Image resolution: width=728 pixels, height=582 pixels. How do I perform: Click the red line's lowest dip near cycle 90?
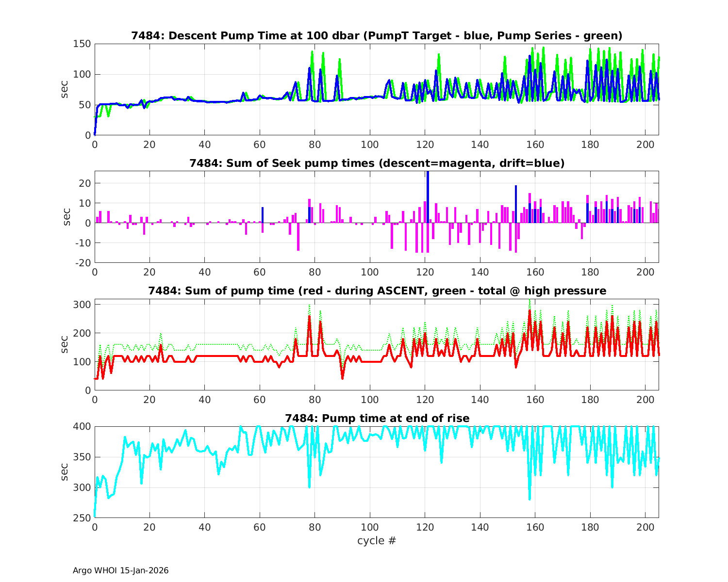point(342,378)
